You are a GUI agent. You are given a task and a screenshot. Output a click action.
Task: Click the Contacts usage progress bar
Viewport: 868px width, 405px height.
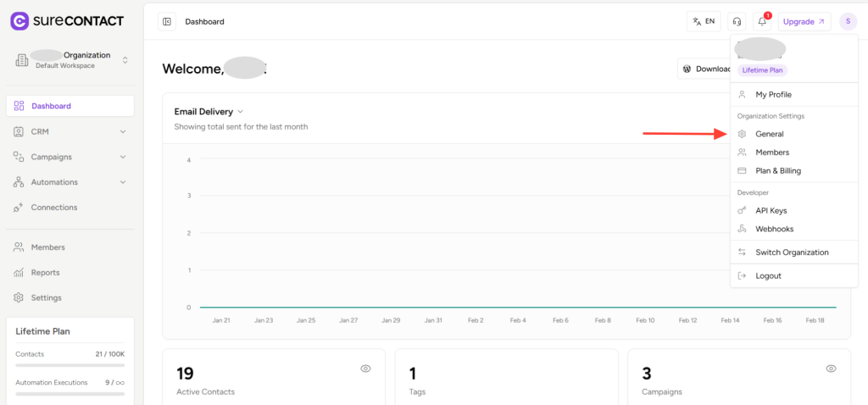[70, 365]
